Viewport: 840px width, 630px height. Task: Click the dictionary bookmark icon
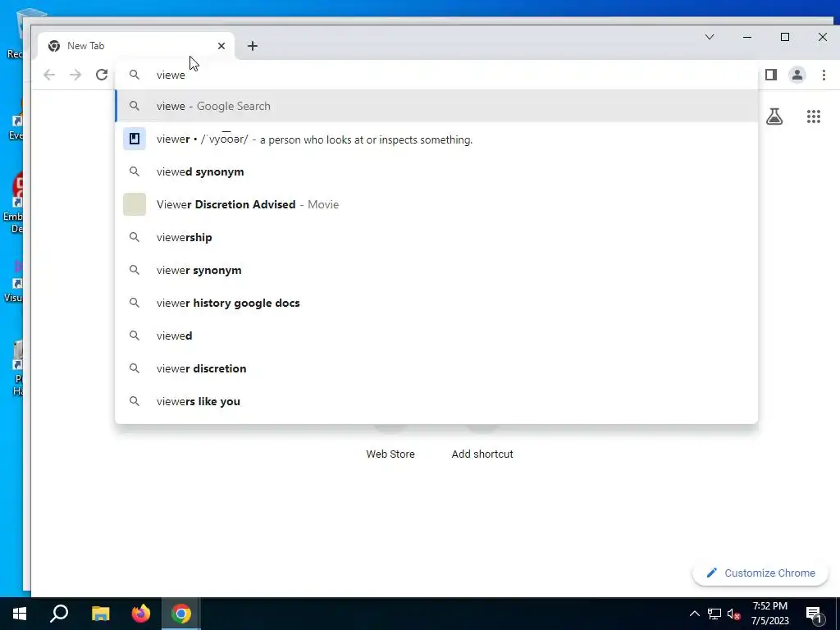[135, 139]
